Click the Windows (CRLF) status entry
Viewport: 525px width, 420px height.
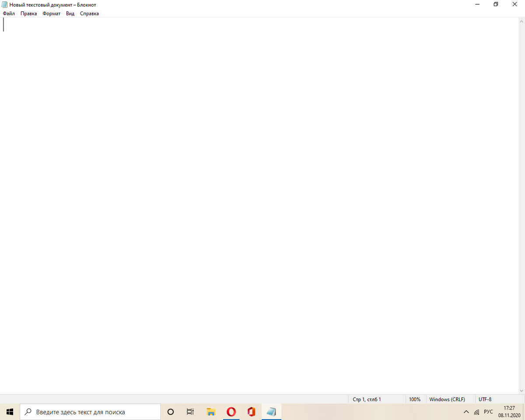point(447,399)
